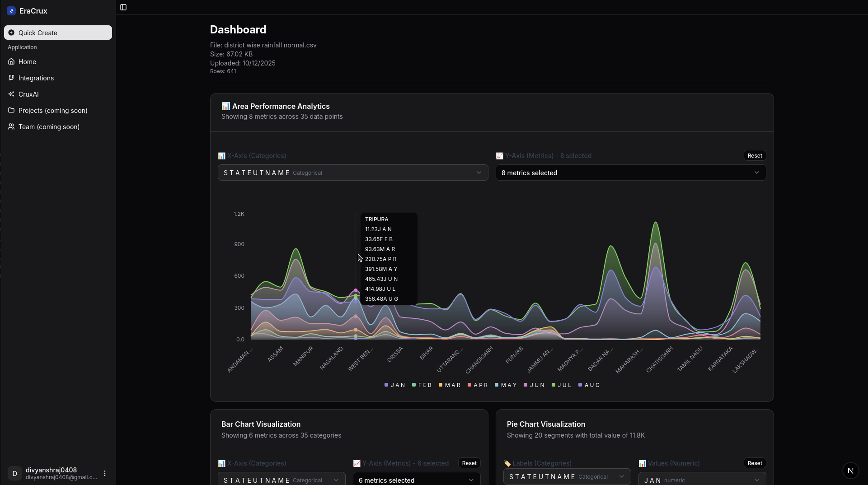Screen dimensions: 868x485
Task: Click the Home icon in sidebar
Action: [x=11, y=61]
